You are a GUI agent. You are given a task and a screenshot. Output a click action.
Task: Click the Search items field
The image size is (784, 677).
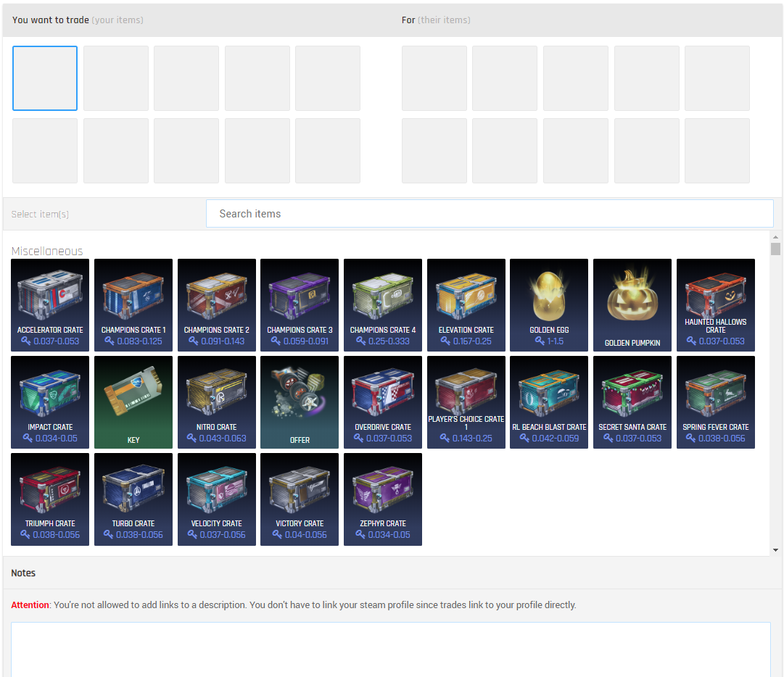tap(490, 214)
